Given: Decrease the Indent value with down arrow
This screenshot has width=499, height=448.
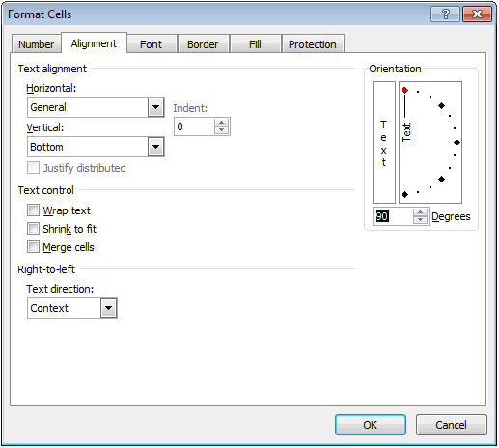Looking at the screenshot, I should [x=221, y=130].
